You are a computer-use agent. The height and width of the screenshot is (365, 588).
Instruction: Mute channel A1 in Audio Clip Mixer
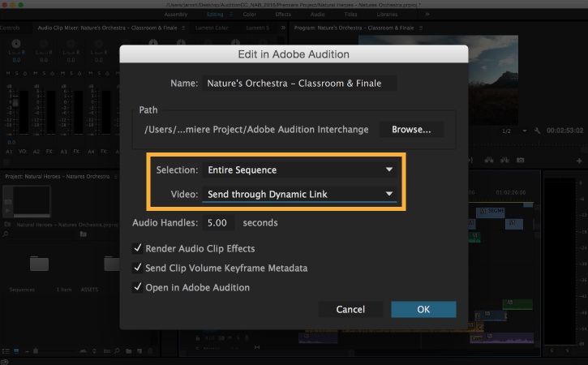tap(8, 74)
